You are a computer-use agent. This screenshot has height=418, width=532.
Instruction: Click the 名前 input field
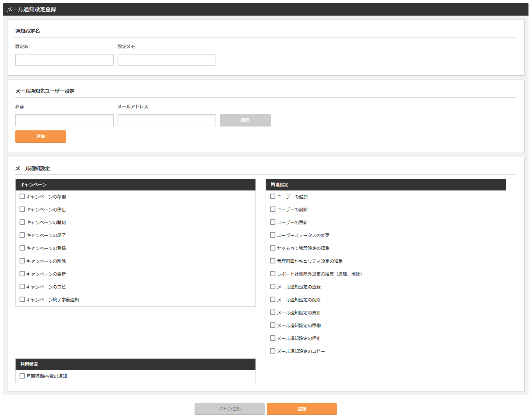pos(64,120)
